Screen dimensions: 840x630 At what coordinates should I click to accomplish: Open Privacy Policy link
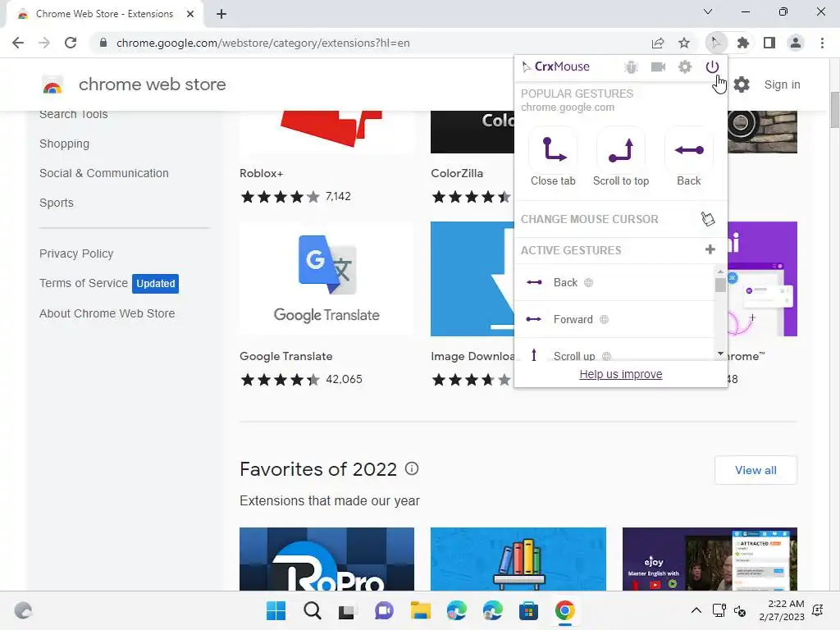(76, 253)
